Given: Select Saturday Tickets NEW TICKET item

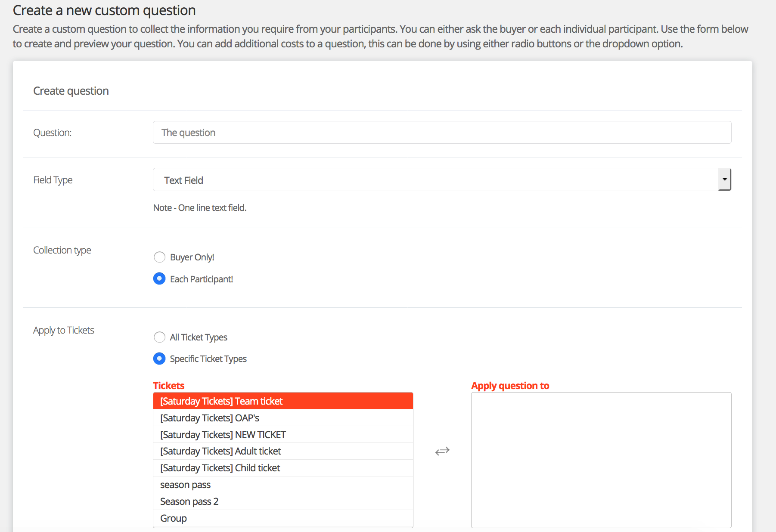Looking at the screenshot, I should pyautogui.click(x=282, y=435).
